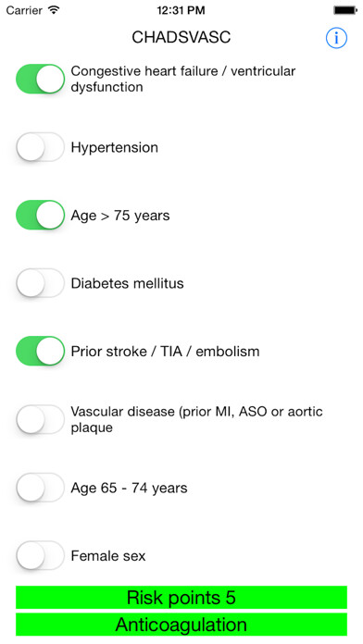The width and height of the screenshot is (363, 644).
Task: Tap the 12:31 PM clock
Action: [x=181, y=10]
